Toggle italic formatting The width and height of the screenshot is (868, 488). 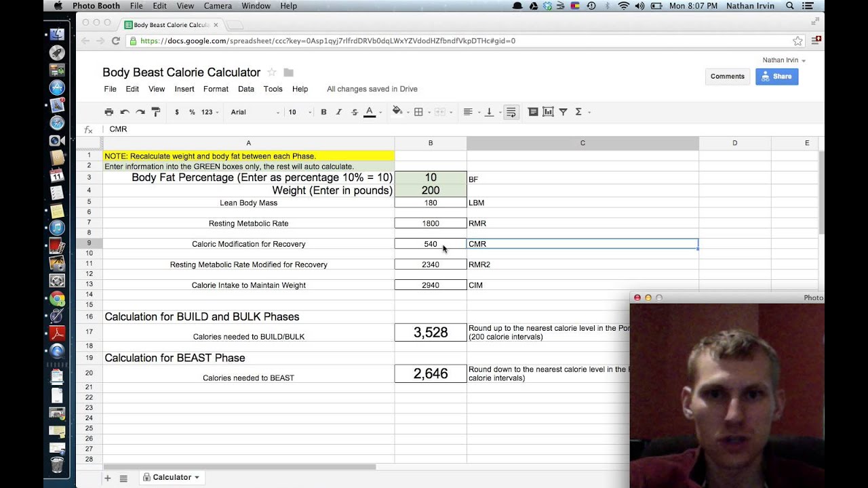[339, 112]
